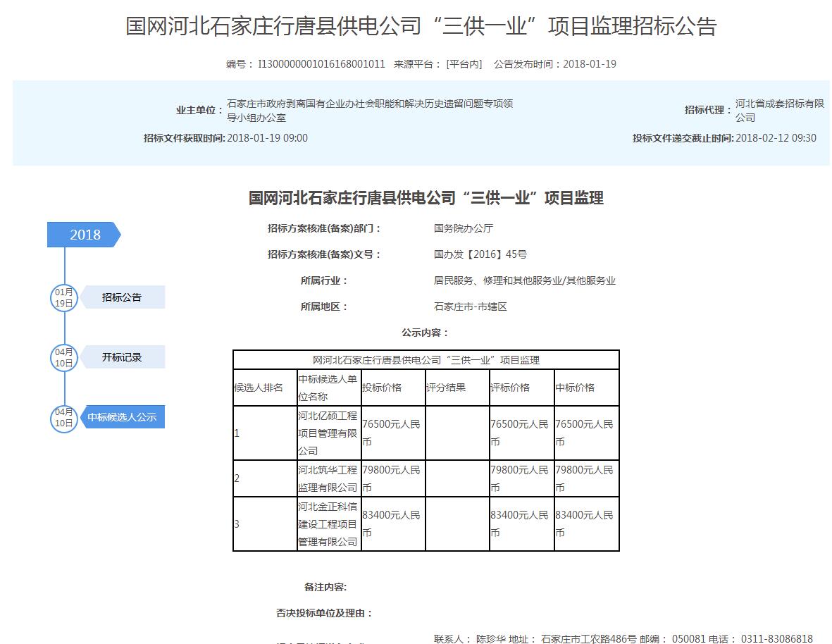Viewport: 832px width, 644px height.
Task: Click the 业主单位 value text
Action: 370,111
